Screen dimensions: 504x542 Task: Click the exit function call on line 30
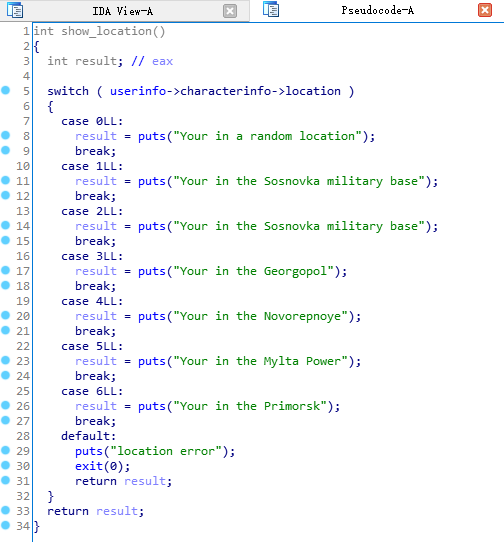(x=89, y=466)
